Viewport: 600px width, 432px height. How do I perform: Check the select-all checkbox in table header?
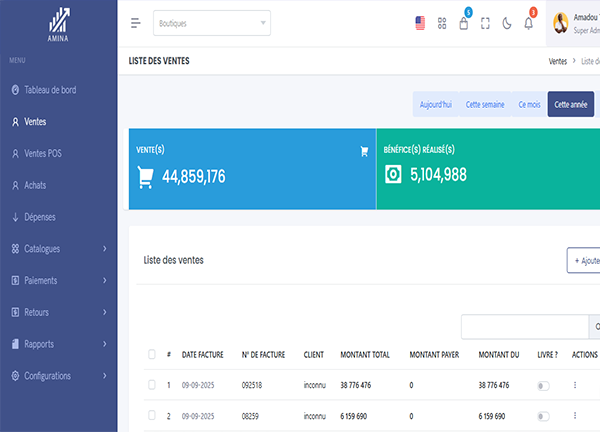click(x=152, y=354)
